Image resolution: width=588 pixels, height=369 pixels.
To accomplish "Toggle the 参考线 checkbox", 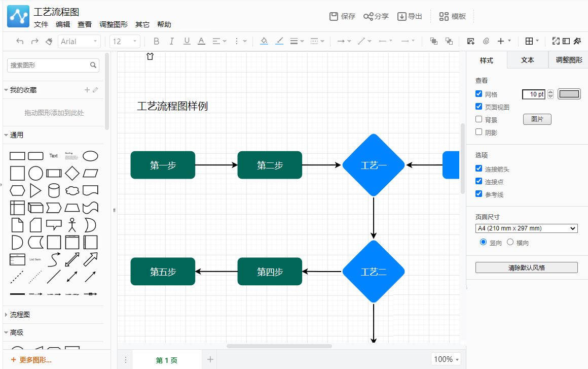I will tap(479, 194).
